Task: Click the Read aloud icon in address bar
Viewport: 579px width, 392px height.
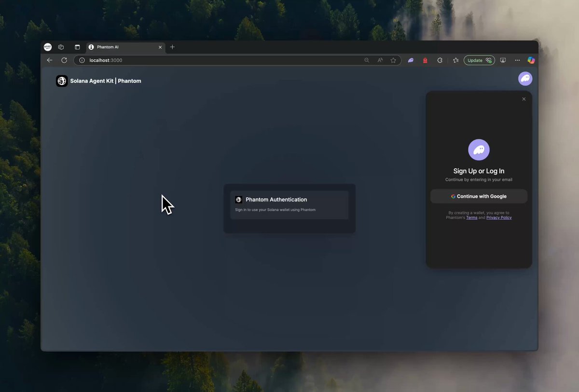Action: (x=380, y=60)
